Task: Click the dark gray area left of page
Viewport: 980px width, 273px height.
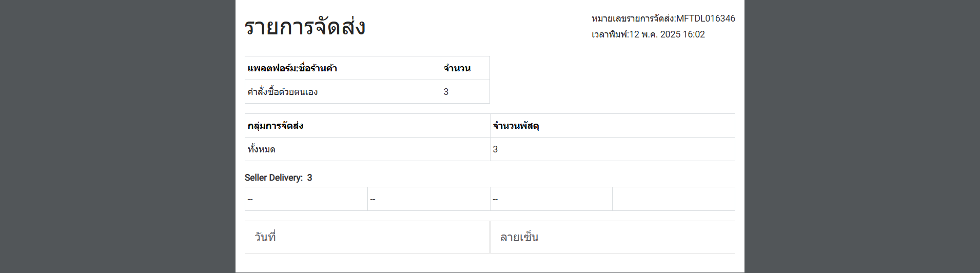Action: pos(117,136)
